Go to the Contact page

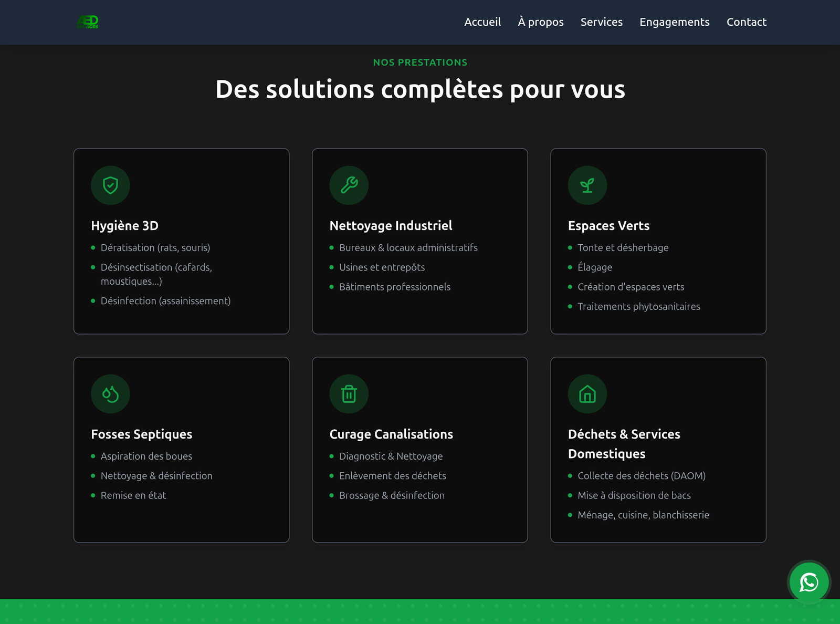(x=747, y=22)
